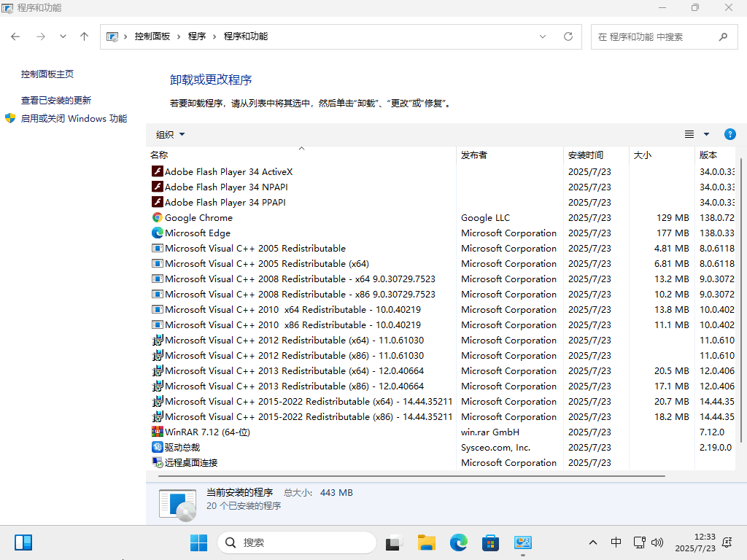
Task: Expand the chevron before 控制面板 in breadcrumb
Action: 125,36
